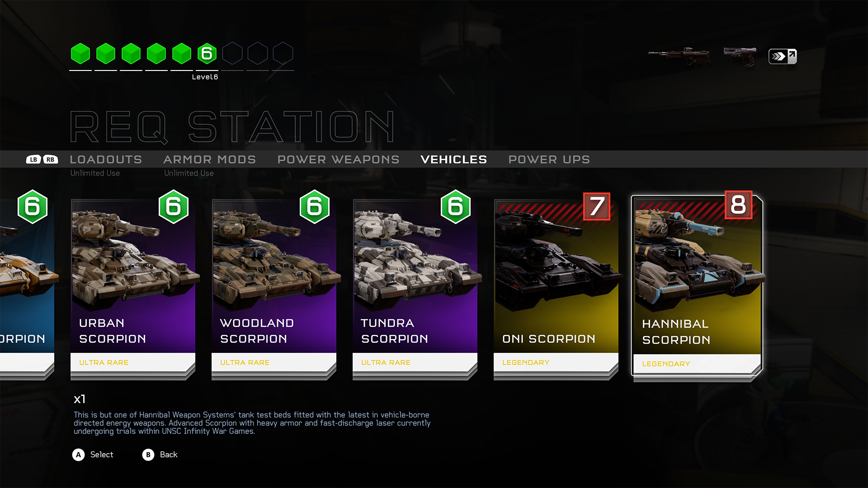Click the B button Back prompt

click(160, 455)
